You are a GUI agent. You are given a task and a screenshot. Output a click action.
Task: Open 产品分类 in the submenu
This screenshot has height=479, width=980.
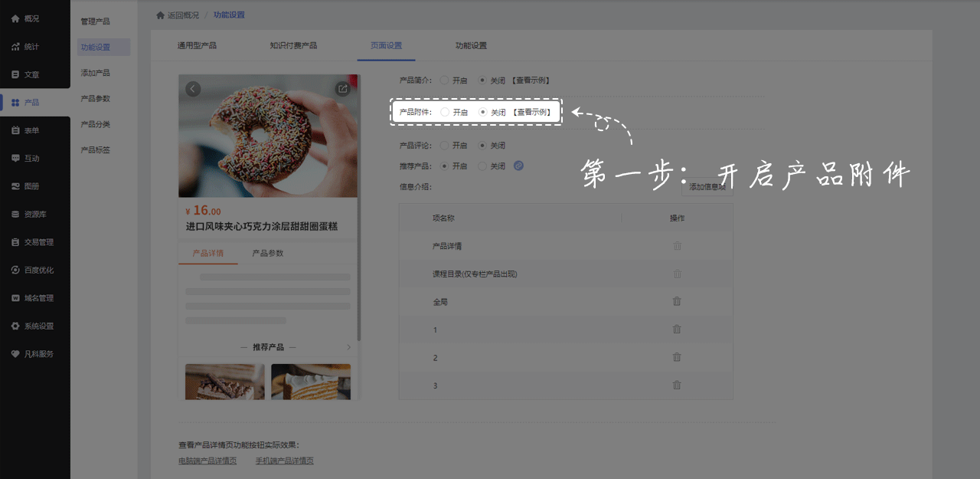(96, 124)
